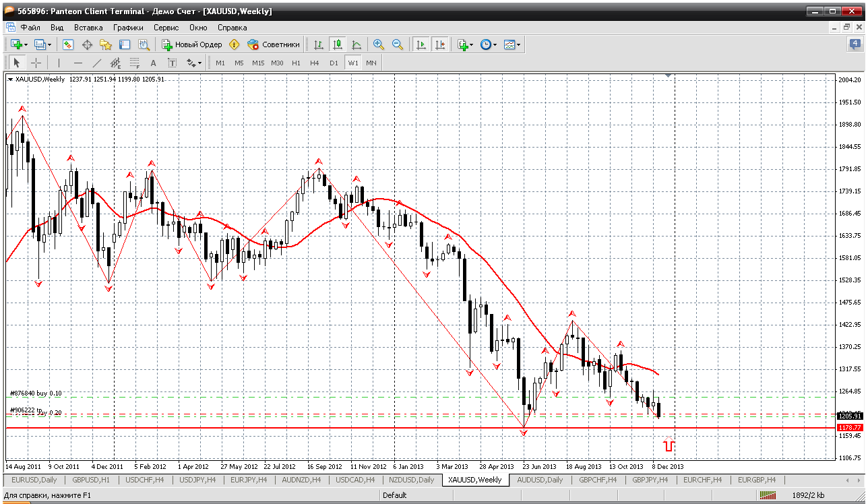The width and height of the screenshot is (868, 504).
Task: Switch to the H4 timeframe
Action: point(315,63)
